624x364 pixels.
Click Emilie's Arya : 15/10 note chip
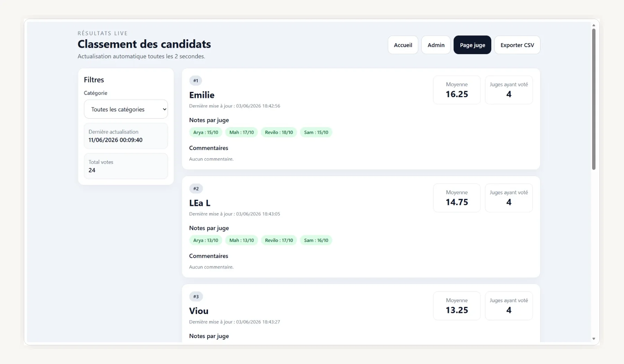206,132
